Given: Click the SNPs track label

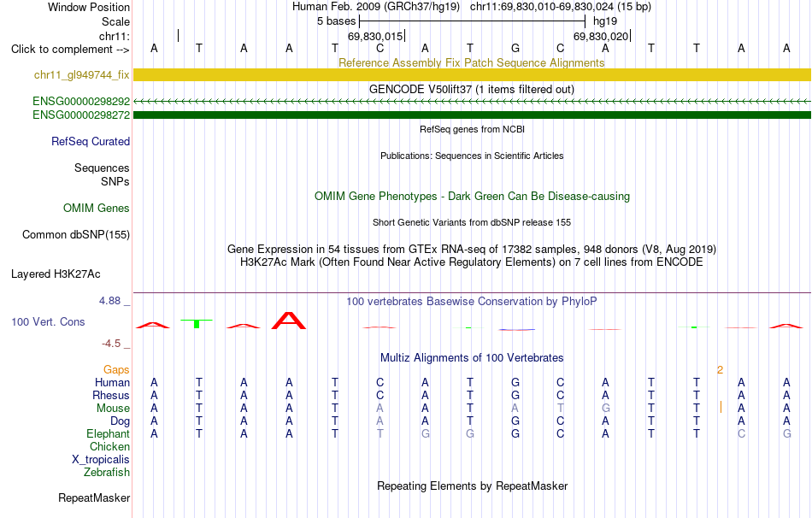Looking at the screenshot, I should click(115, 182).
